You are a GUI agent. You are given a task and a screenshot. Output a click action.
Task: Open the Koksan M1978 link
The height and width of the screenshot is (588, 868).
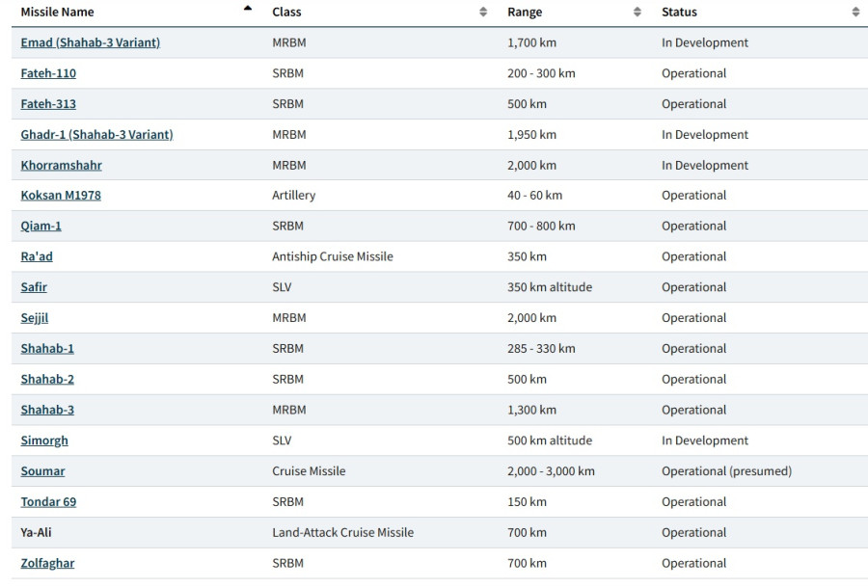click(61, 196)
